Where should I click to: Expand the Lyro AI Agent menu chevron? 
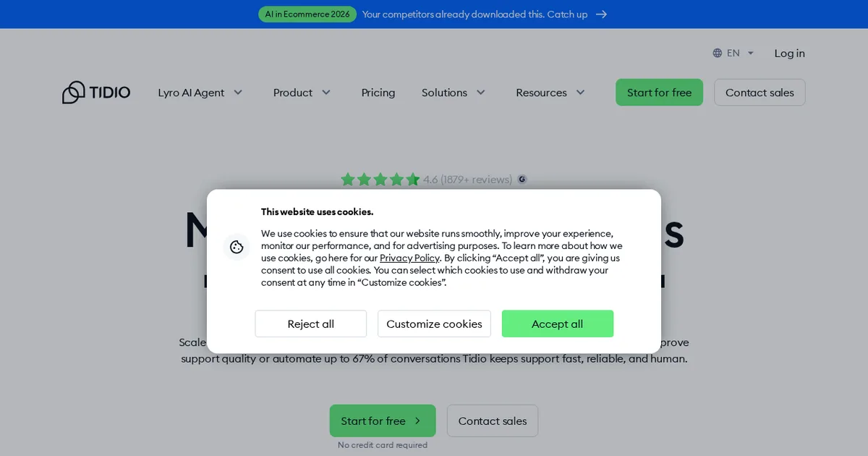point(238,93)
